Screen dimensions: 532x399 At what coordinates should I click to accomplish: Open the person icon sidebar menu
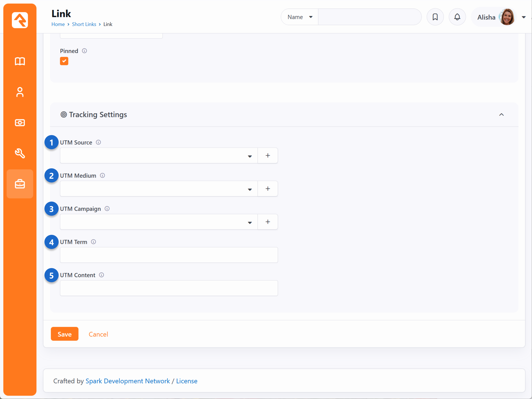pyautogui.click(x=20, y=92)
